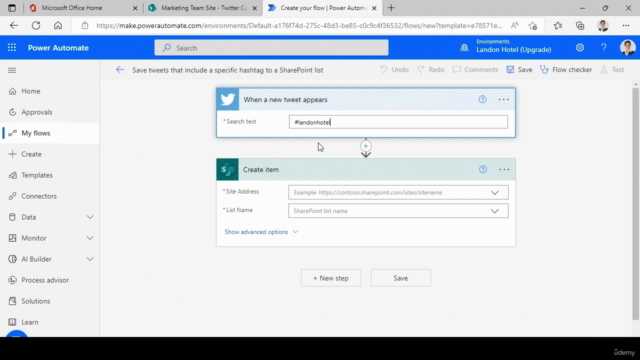Click the browser refresh button

[x=36, y=25]
